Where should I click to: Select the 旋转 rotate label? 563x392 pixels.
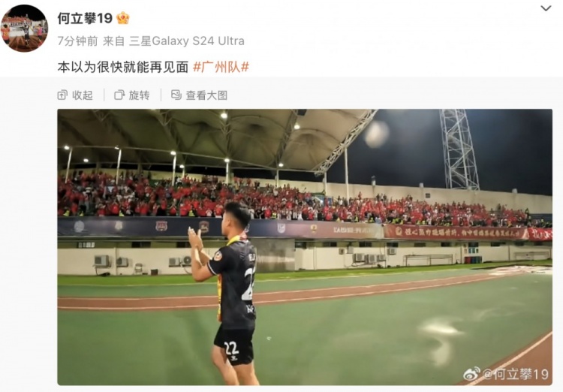(139, 95)
